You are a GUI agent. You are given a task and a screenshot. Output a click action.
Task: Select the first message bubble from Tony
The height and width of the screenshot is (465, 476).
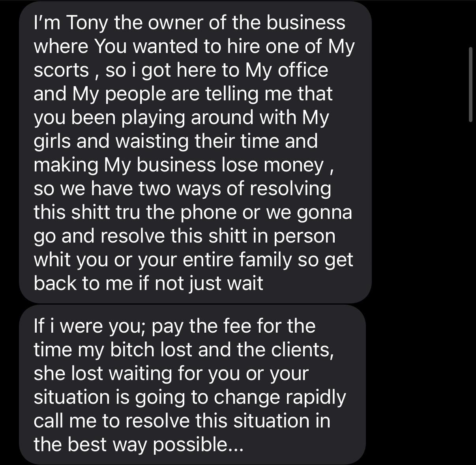tap(195, 152)
